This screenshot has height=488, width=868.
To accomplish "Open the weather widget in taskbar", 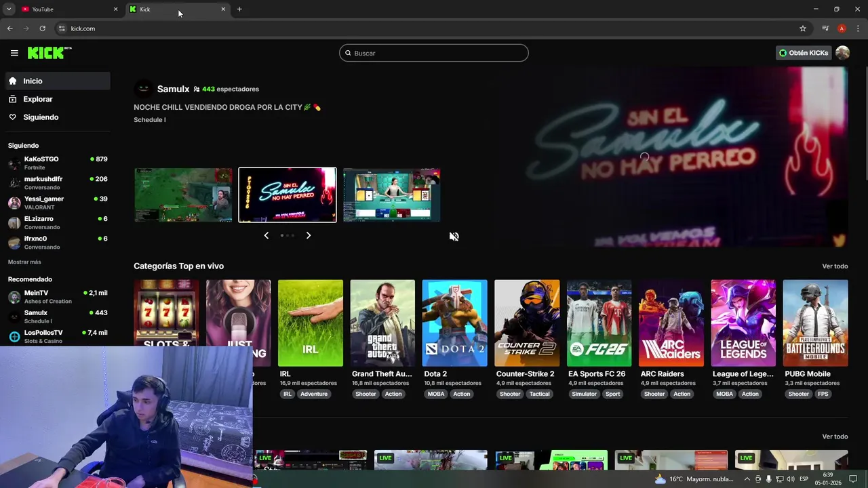I will click(x=694, y=479).
